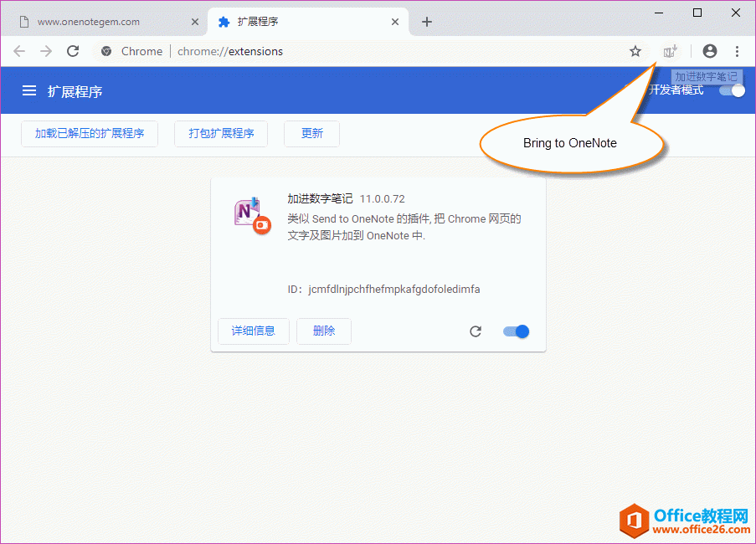Click 删除 to remove the extension

pyautogui.click(x=323, y=331)
